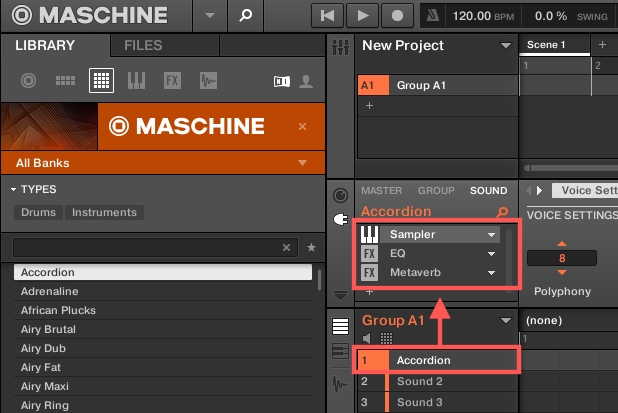Show plug-in icon view
The height and width of the screenshot is (413, 618).
click(x=341, y=219)
